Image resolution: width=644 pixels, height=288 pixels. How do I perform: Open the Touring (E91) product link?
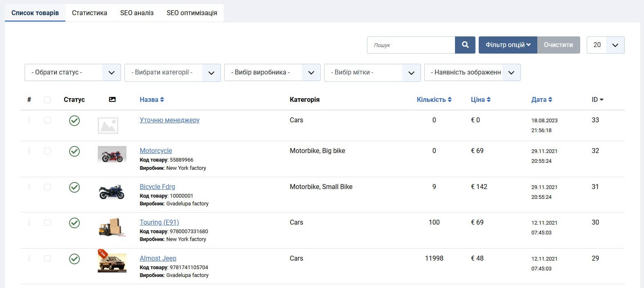click(x=159, y=222)
